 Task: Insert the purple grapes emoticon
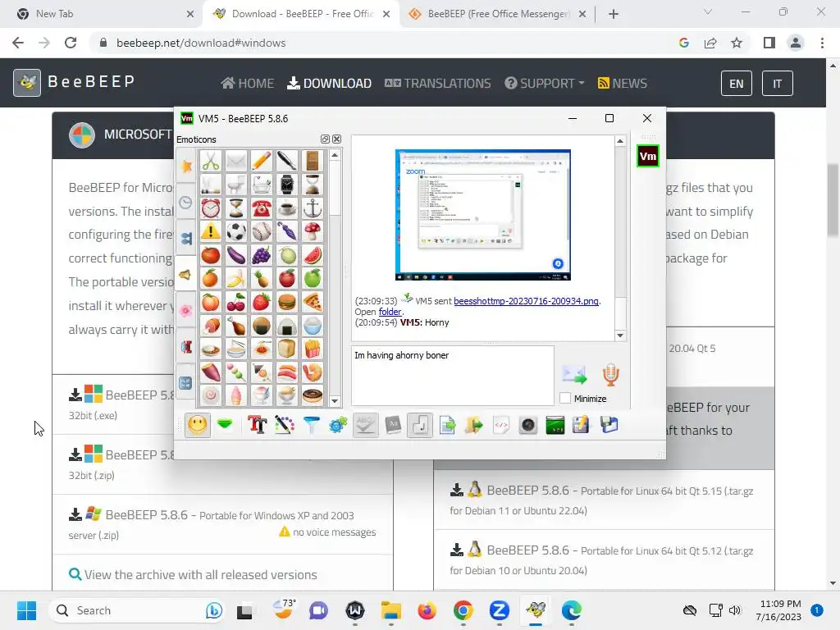click(x=262, y=255)
